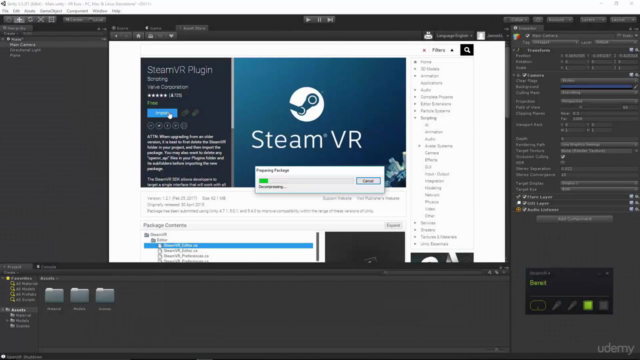
Task: Open Target Display dropdown
Action: point(599,183)
